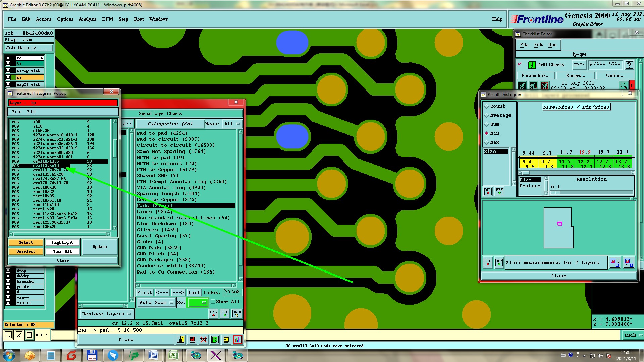Click the green Drill Checks drill icon
This screenshot has width=644, height=362.
click(532, 65)
